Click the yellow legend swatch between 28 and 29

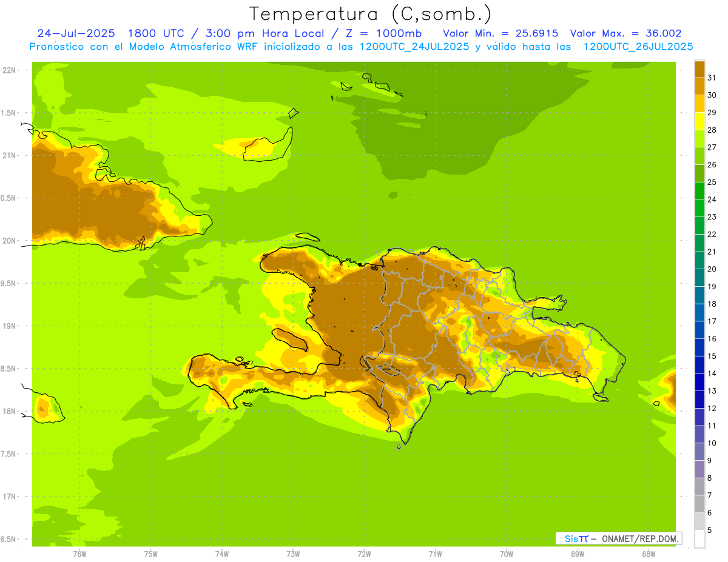pyautogui.click(x=699, y=121)
